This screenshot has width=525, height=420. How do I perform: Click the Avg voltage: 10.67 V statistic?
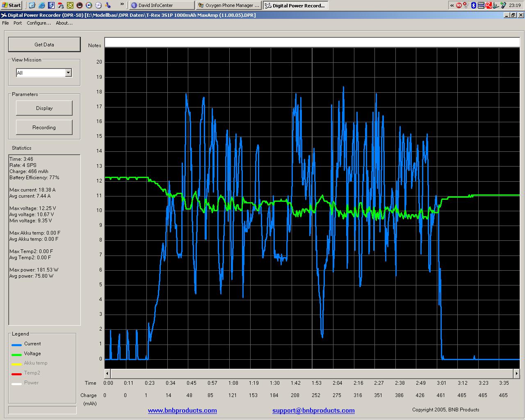(32, 215)
